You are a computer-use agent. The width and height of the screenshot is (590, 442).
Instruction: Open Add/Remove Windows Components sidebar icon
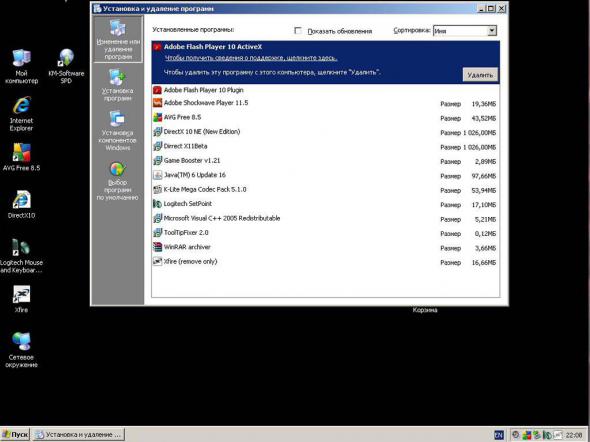118,131
